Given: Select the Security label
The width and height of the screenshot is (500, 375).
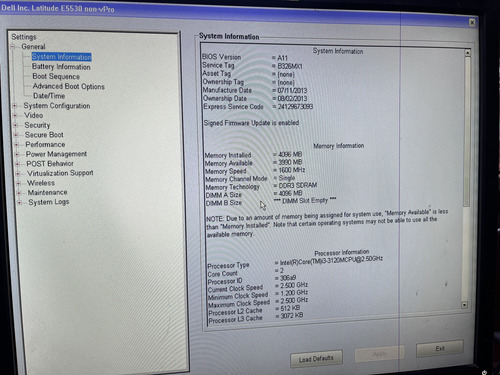Looking at the screenshot, I should [37, 125].
